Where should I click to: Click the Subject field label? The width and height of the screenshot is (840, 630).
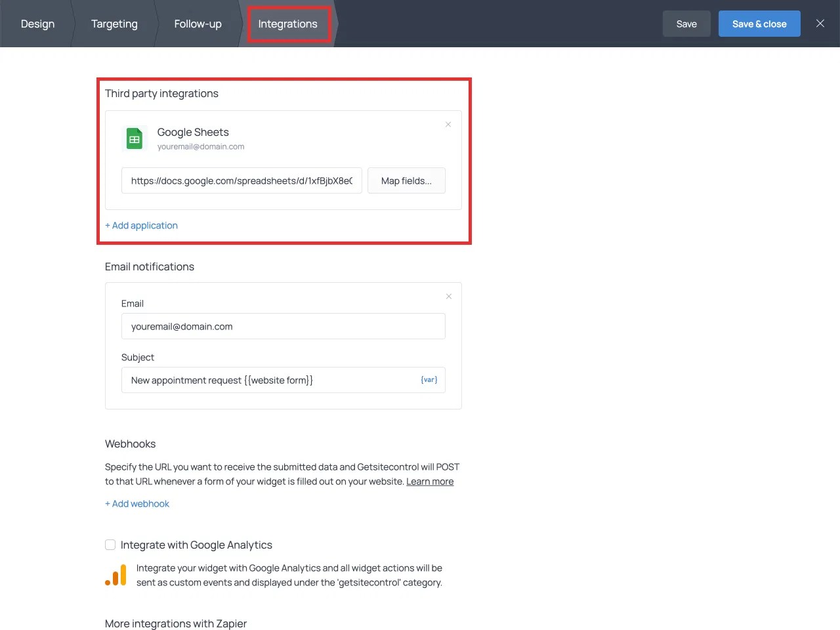point(138,357)
